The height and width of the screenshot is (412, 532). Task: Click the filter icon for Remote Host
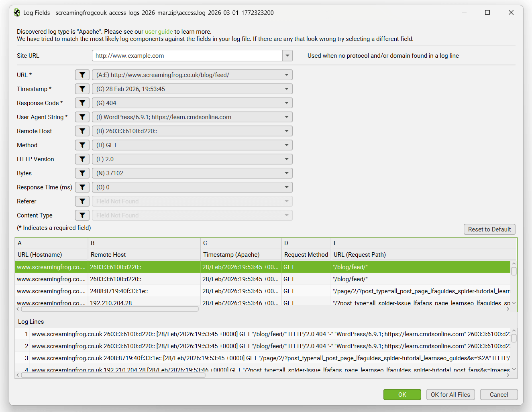click(82, 131)
